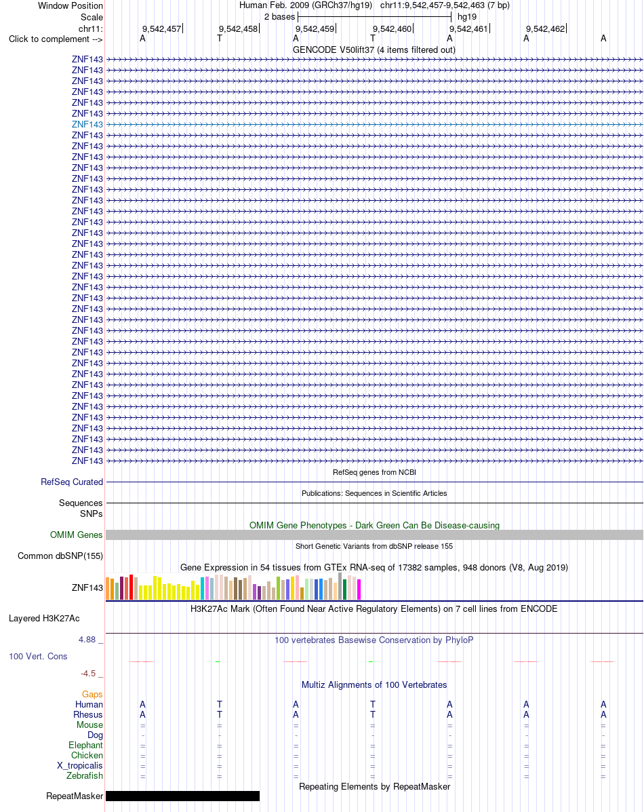Click the 100 Vert. Cons side label
Screen dimensions: 644x812
pyautogui.click(x=38, y=657)
